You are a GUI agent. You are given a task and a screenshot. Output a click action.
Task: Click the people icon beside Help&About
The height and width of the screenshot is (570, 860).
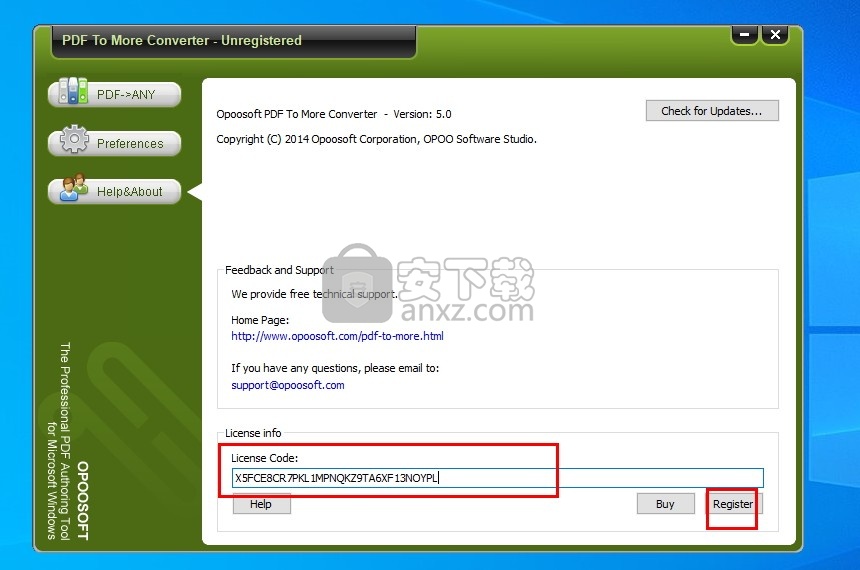tap(73, 187)
